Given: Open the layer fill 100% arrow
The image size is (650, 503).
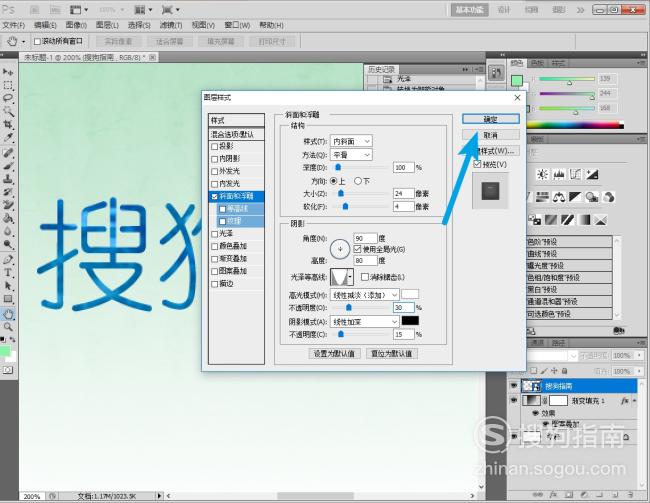Looking at the screenshot, I should pyautogui.click(x=640, y=371).
